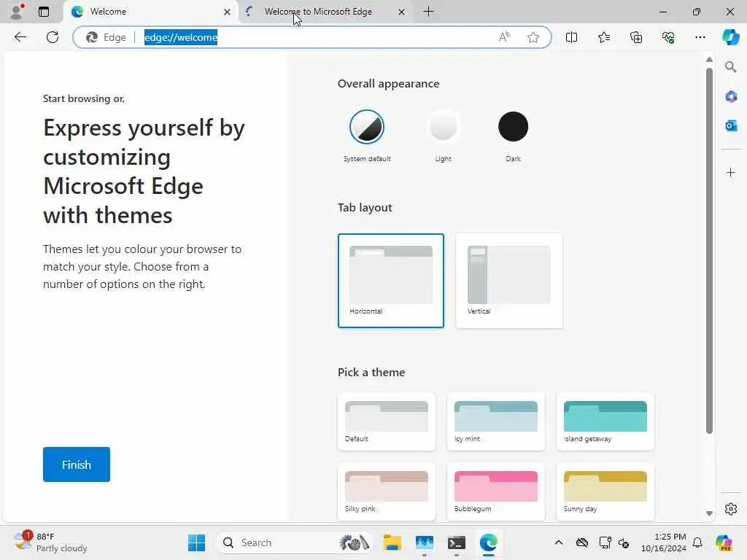This screenshot has width=747, height=560.
Task: Open Browser essentials heart icon
Action: click(x=668, y=37)
